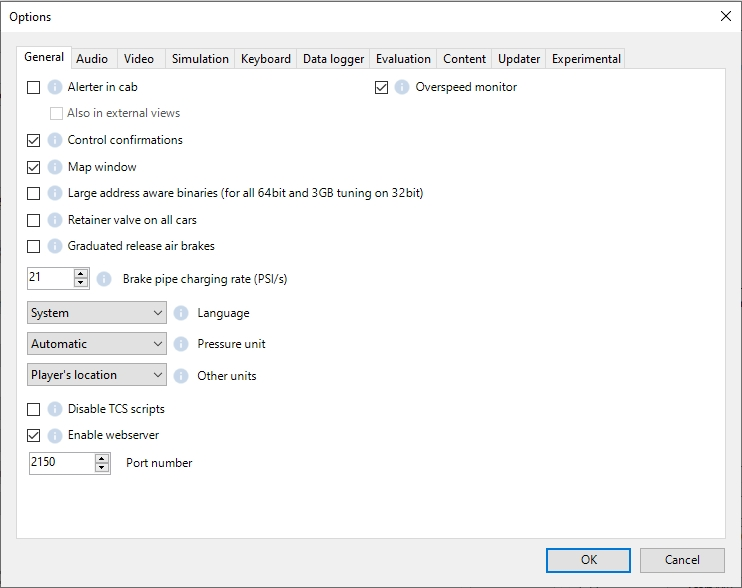
Task: Close the Options dialog window
Action: [725, 16]
